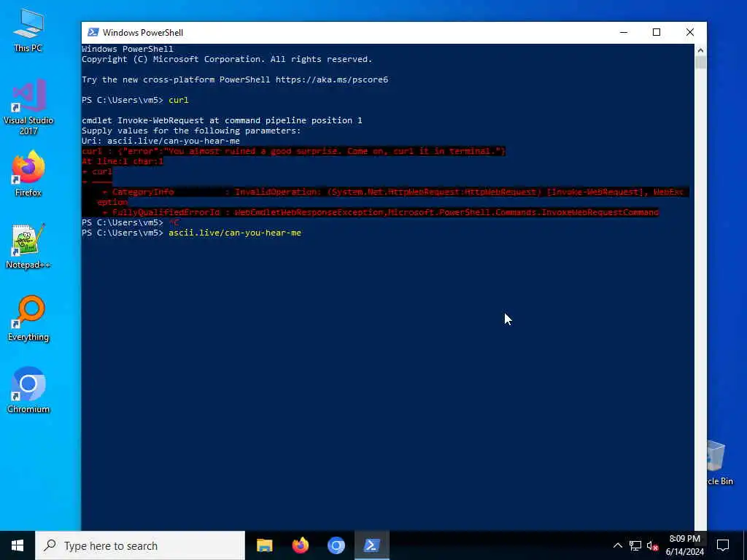Select the Recycle Bin desktop icon

pos(720,463)
